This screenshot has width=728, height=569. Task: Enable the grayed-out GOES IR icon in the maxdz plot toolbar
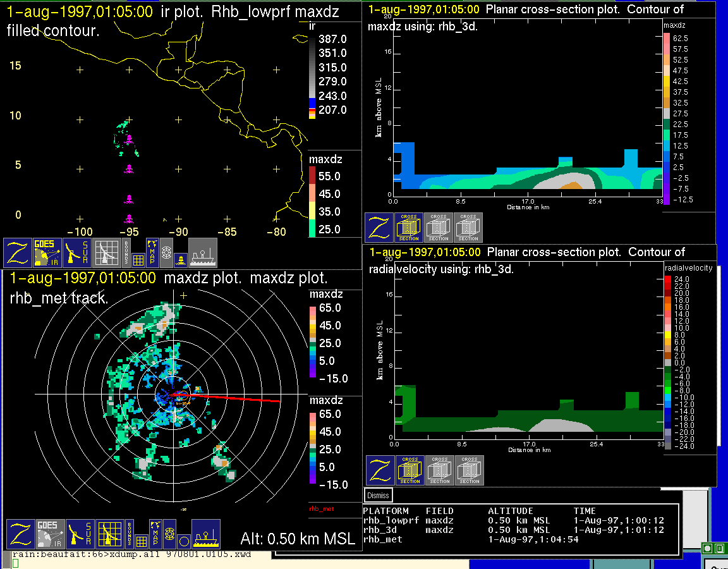coord(49,534)
